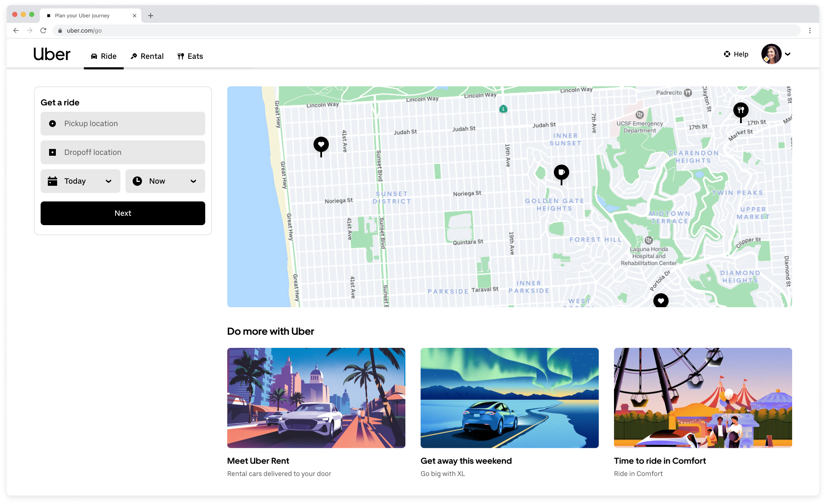The width and height of the screenshot is (826, 504).
Task: Open the Time to ride in Comfort image
Action: (703, 398)
